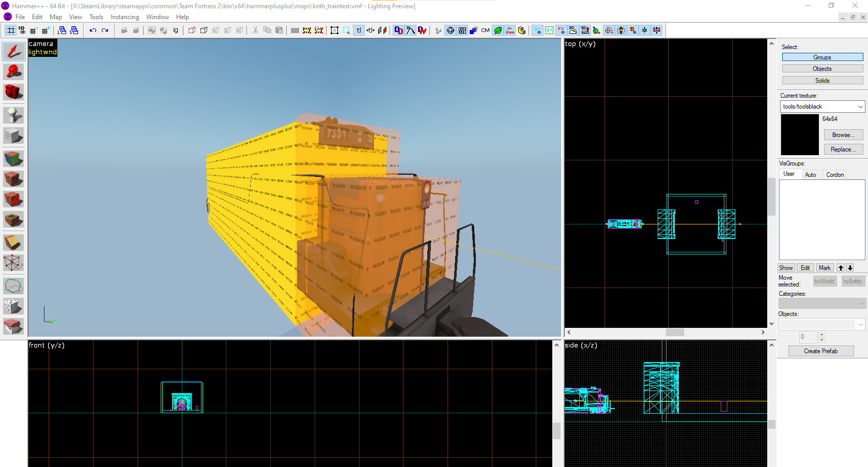Click the Groups select button
Viewport: 868px width, 467px height.
(x=823, y=57)
